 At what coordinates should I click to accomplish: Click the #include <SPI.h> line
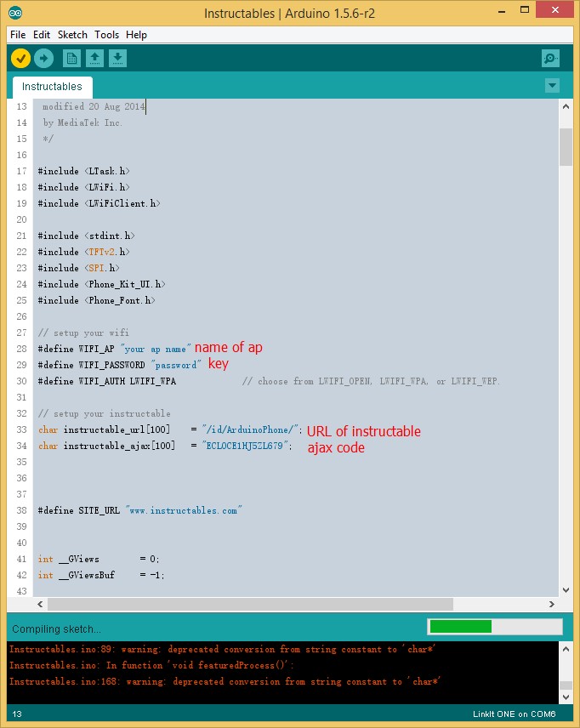pyautogui.click(x=78, y=268)
